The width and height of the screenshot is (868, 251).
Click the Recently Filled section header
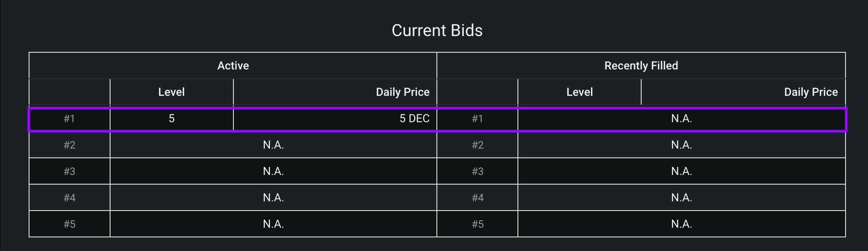[x=641, y=66]
